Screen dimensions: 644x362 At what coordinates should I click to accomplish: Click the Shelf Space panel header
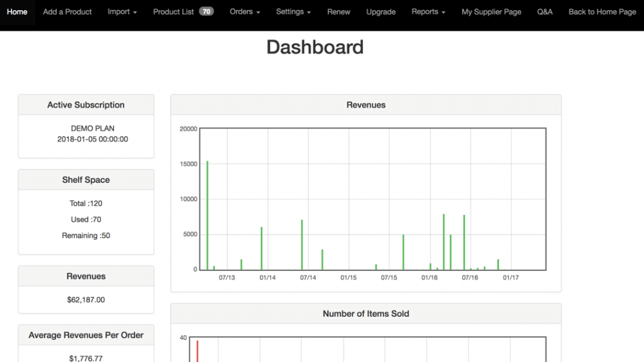point(86,180)
